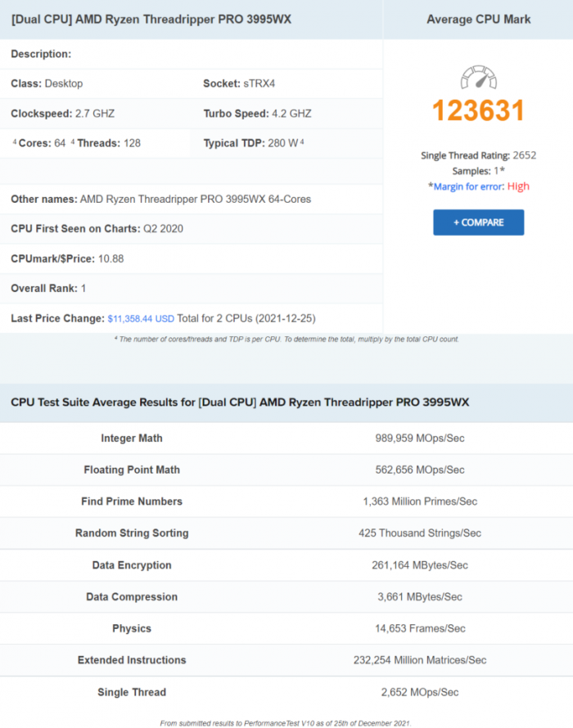Select the 425 Thousand Strings/Sec value
Image resolution: width=573 pixels, height=728 pixels.
tap(420, 533)
